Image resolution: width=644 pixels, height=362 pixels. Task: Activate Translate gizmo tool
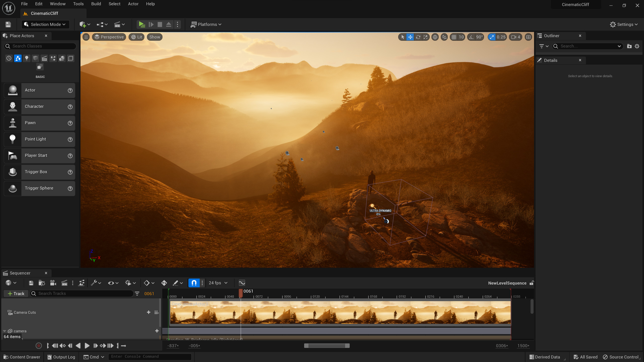(410, 37)
